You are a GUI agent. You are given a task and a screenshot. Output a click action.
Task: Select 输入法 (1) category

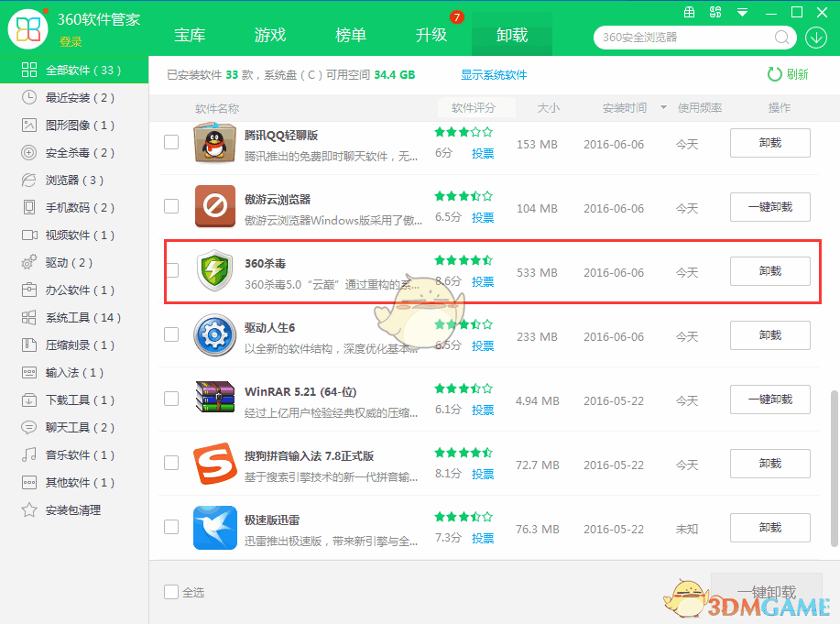pyautogui.click(x=74, y=373)
